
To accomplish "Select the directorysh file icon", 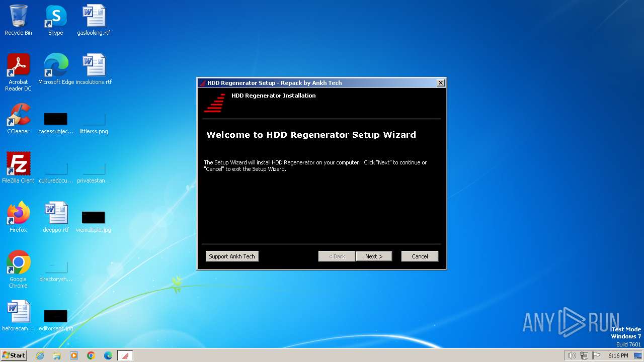I will pyautogui.click(x=56, y=270).
